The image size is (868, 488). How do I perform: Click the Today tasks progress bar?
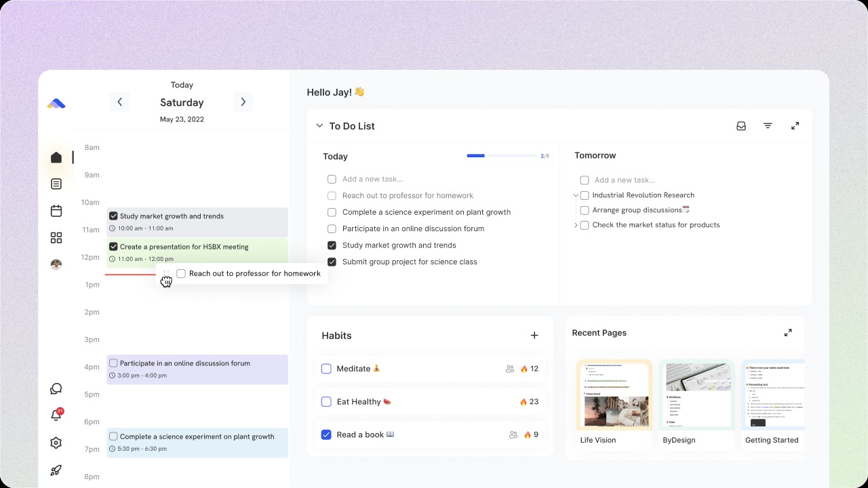(500, 155)
